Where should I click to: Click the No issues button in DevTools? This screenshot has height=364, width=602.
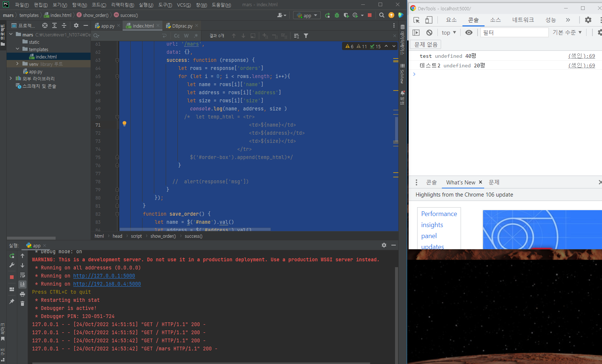coord(426,45)
